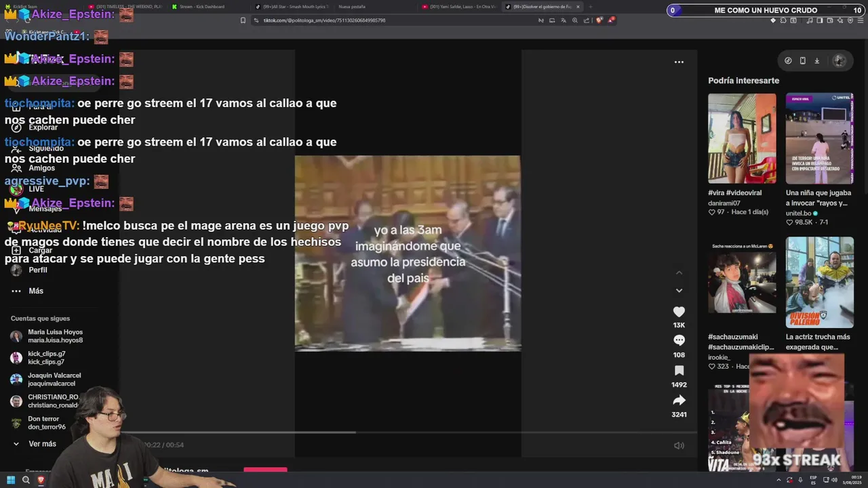
Task: Close the Disolver el gobierno tab
Action: (x=578, y=7)
